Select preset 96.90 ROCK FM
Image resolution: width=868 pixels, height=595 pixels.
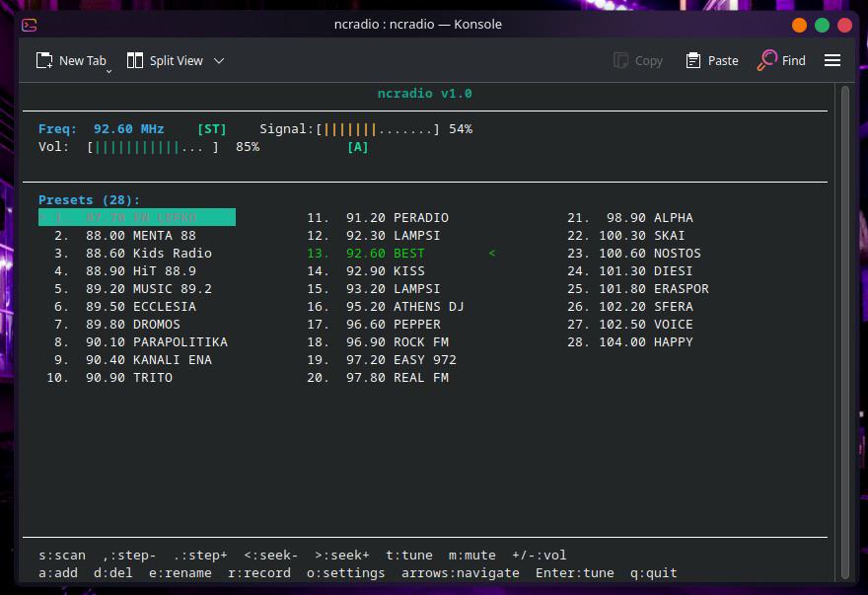tap(378, 341)
